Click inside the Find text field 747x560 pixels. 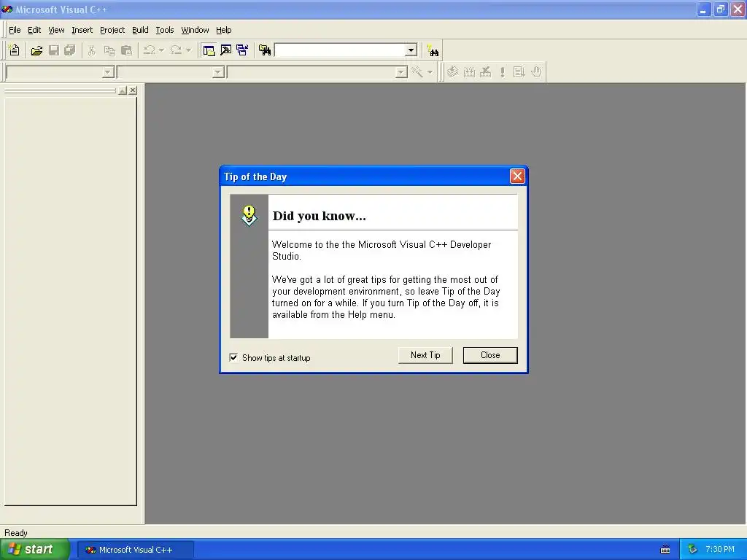coord(340,50)
